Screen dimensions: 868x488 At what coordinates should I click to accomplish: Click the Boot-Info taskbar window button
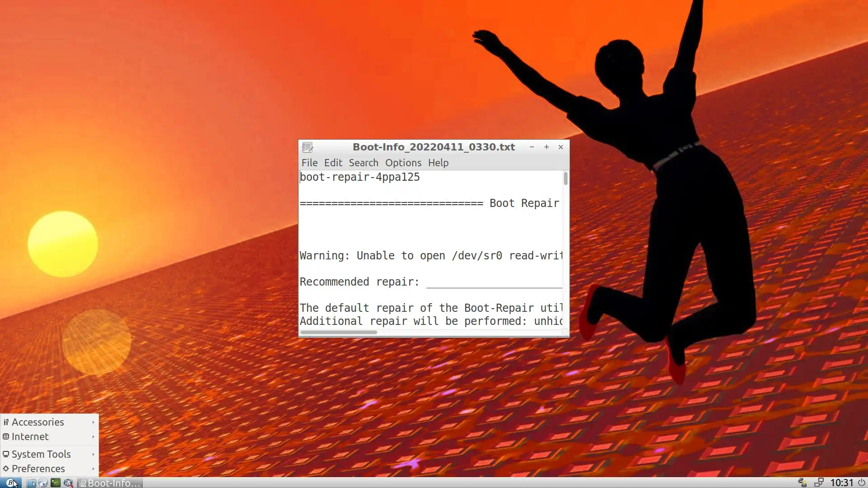[x=110, y=483]
